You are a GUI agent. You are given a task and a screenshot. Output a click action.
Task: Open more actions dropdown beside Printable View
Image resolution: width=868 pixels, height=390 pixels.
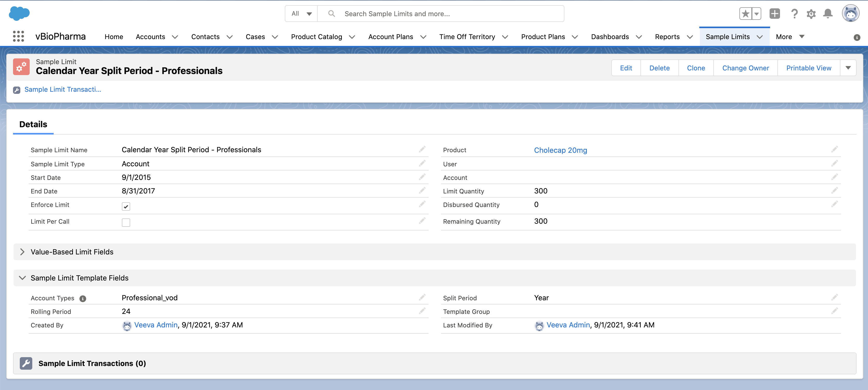[848, 68]
